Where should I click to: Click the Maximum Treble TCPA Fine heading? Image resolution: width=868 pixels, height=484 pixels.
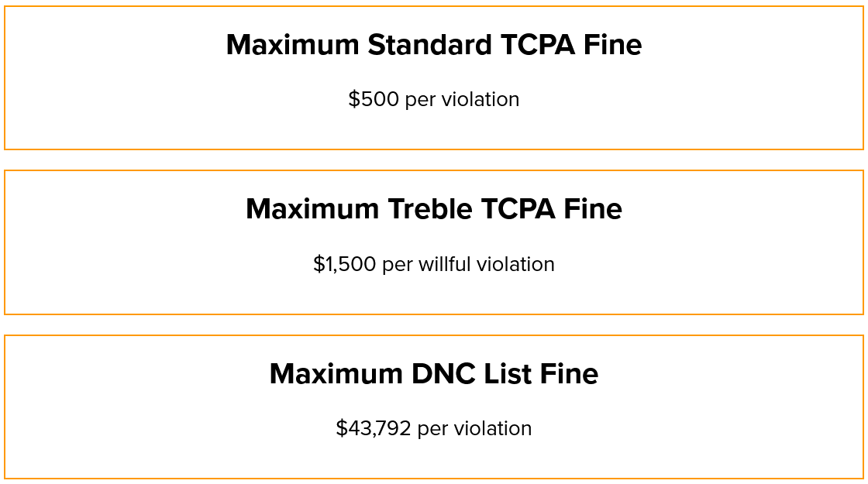coord(433,209)
